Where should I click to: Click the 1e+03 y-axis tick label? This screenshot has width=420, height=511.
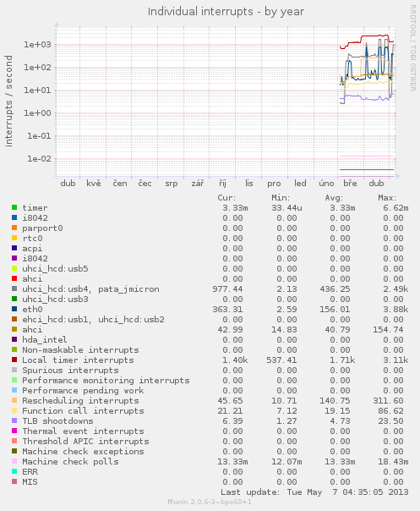click(37, 44)
